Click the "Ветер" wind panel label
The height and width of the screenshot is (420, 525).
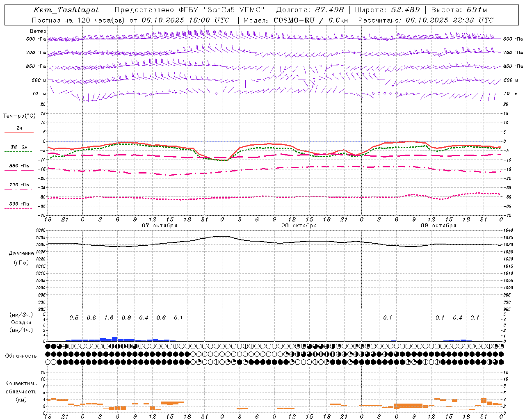tap(38, 31)
